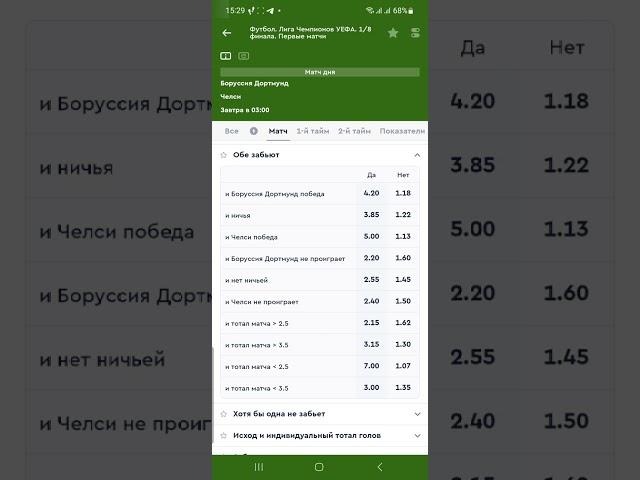
Task: Tap Android recent apps button
Action: 259,467
